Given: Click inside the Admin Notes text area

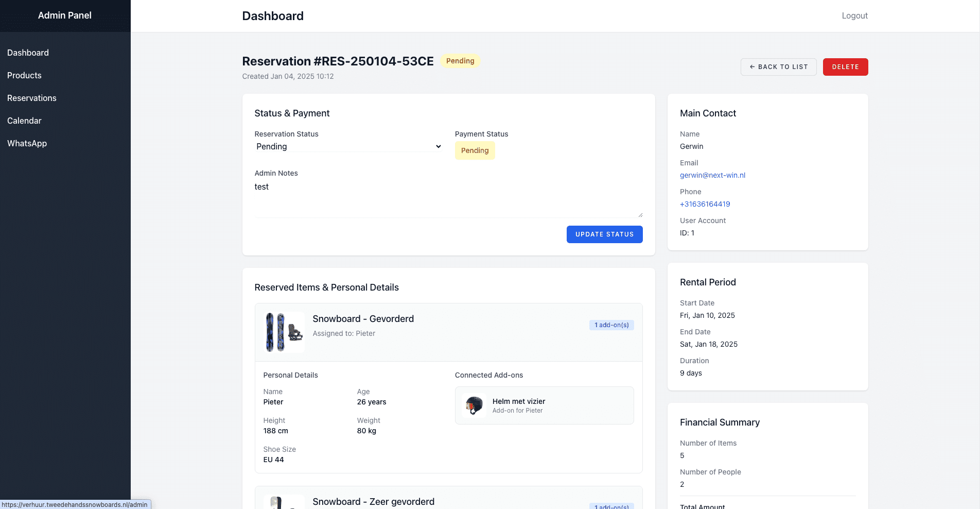Looking at the screenshot, I should point(448,198).
